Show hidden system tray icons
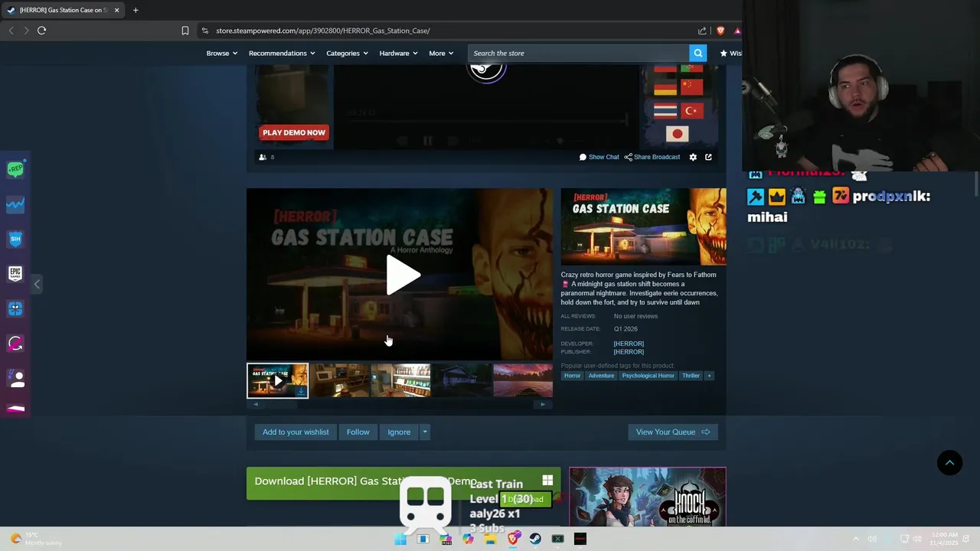980x551 pixels. point(856,539)
